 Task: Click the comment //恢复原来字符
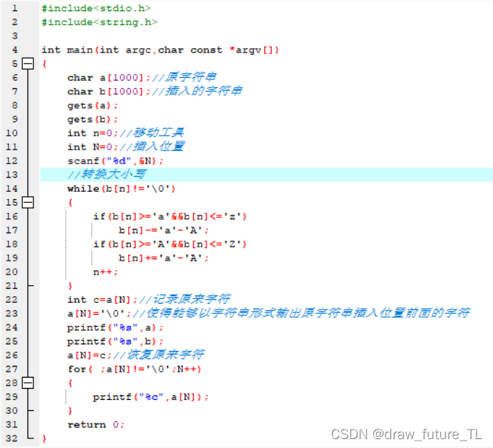tap(158, 355)
